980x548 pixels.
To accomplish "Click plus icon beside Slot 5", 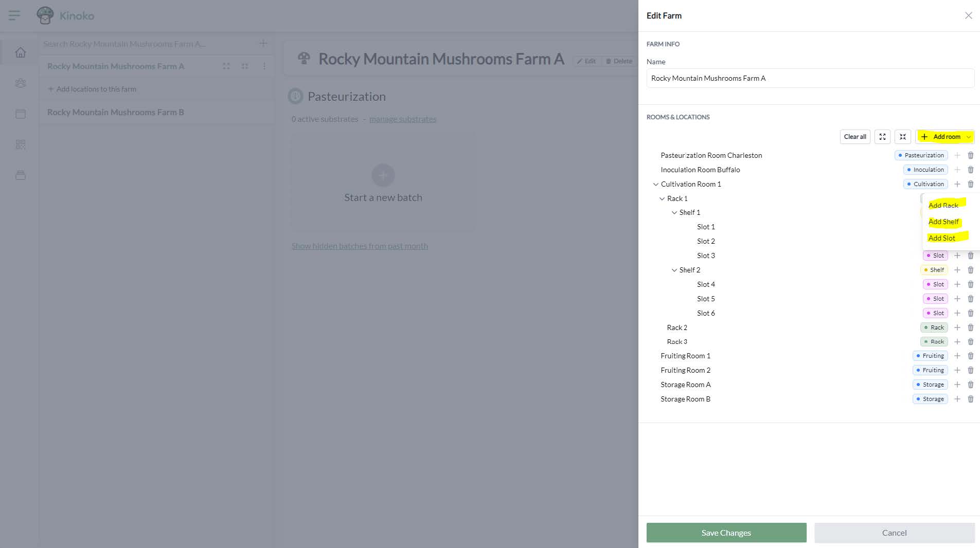I will pyautogui.click(x=957, y=299).
